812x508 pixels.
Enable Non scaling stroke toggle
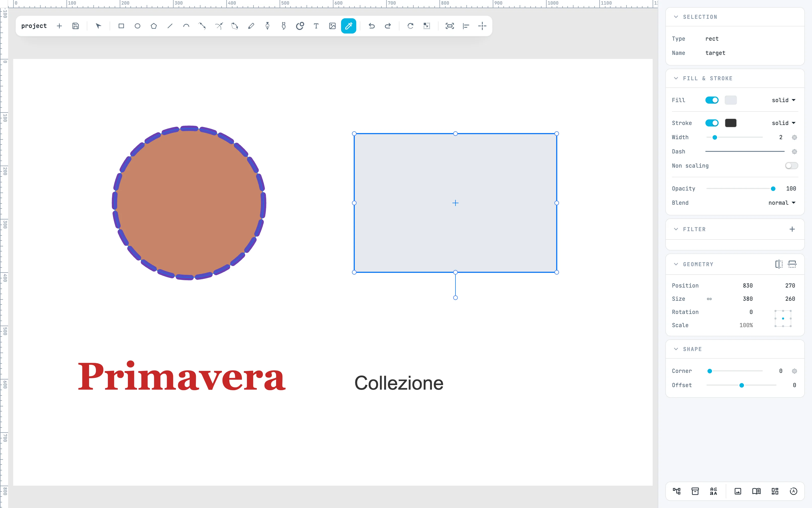click(x=791, y=166)
